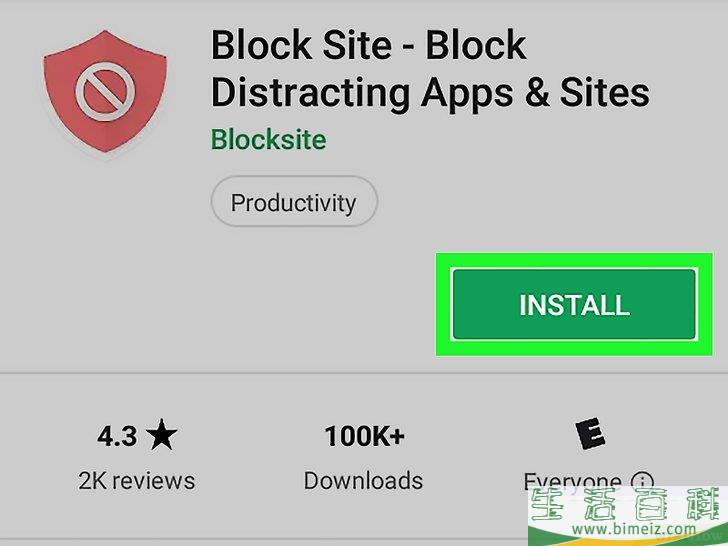Click the green Chinese character watermark logo
Image resolution: width=728 pixels, height=546 pixels.
[628, 505]
